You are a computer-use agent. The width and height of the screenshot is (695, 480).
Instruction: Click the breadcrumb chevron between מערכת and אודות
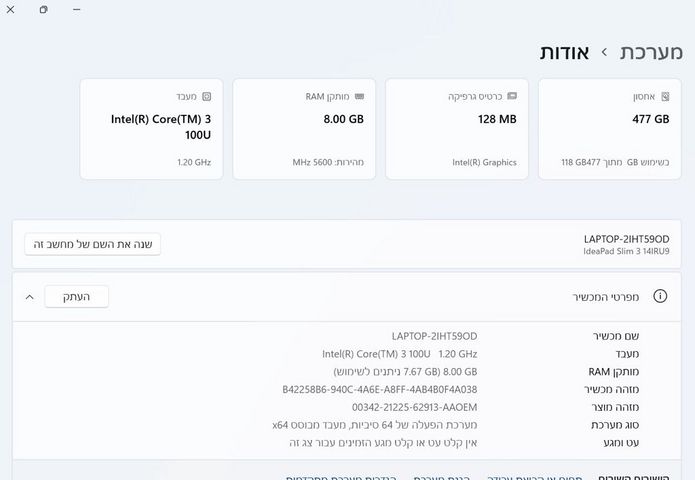click(x=604, y=52)
